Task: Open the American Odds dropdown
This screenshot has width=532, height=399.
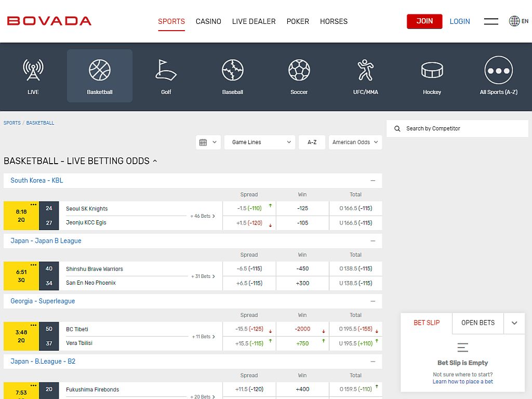Action: (355, 142)
